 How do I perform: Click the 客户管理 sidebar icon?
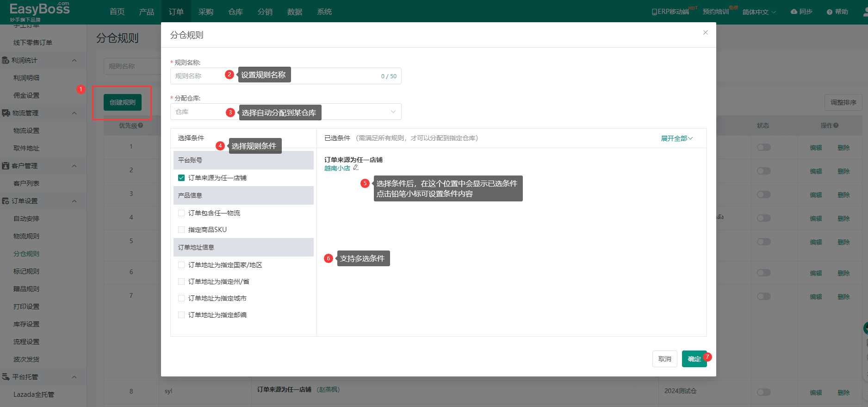6,166
